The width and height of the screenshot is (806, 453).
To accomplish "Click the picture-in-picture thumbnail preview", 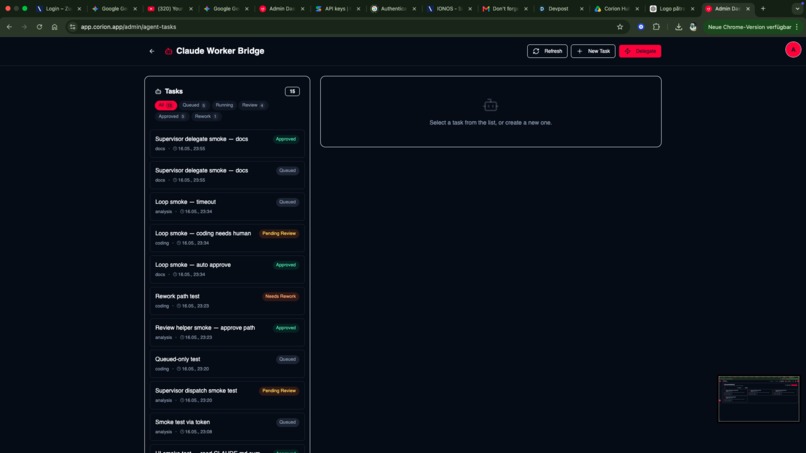I will (759, 399).
